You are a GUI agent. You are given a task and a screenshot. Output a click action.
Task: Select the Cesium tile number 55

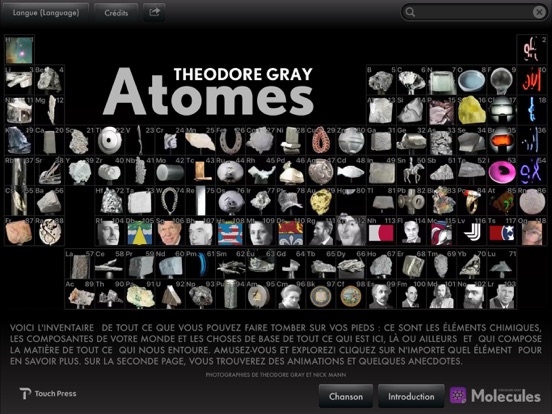click(x=19, y=201)
